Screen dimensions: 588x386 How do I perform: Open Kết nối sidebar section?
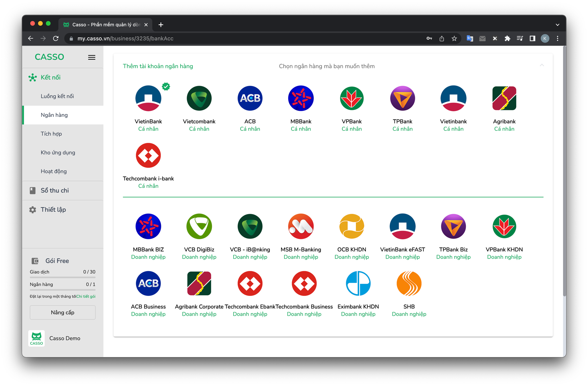pyautogui.click(x=63, y=77)
